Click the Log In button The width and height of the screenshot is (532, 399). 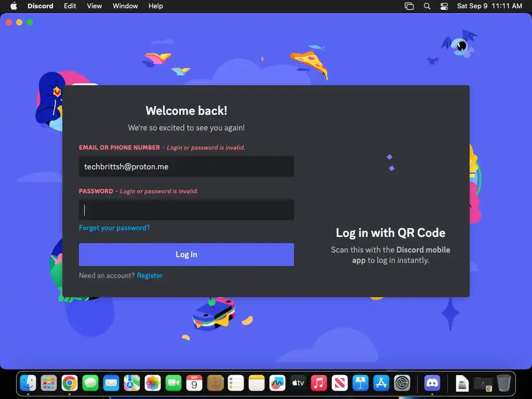pyautogui.click(x=187, y=255)
